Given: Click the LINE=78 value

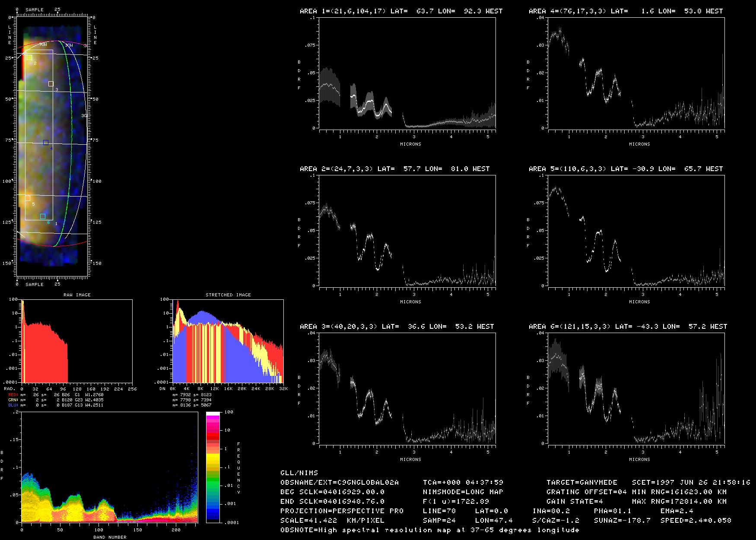Looking at the screenshot, I should click(439, 511).
